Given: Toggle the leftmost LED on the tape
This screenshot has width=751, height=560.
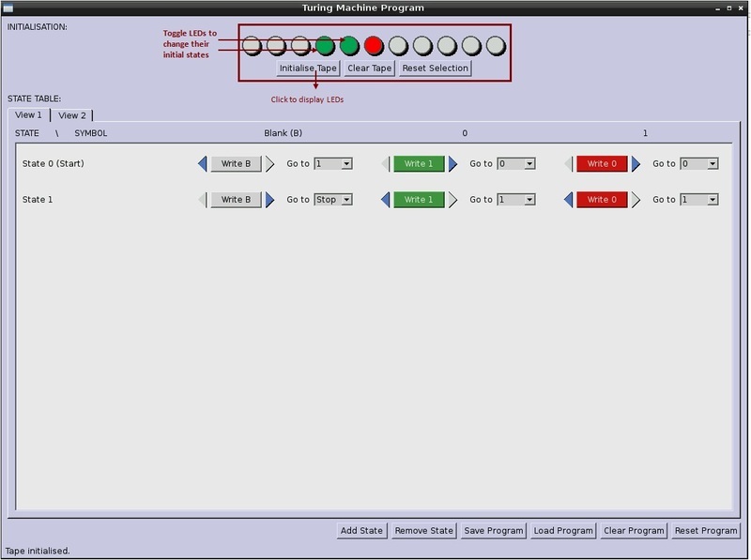Looking at the screenshot, I should click(x=252, y=45).
